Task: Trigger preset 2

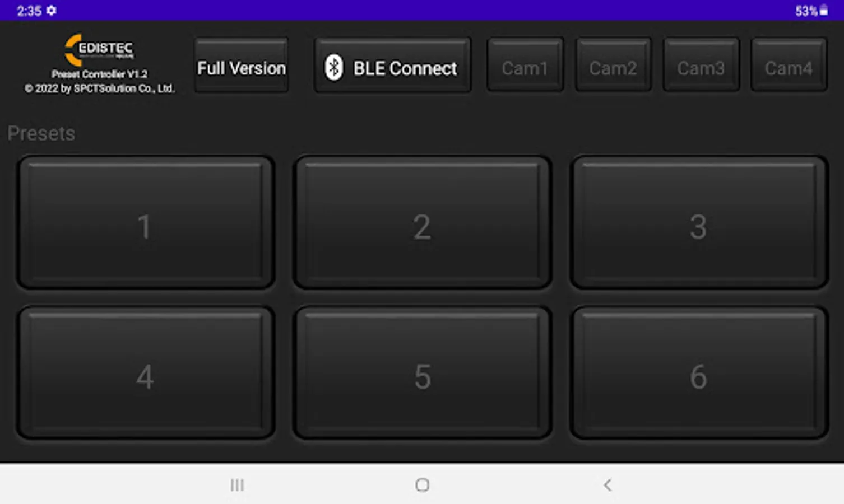Action: point(423,222)
